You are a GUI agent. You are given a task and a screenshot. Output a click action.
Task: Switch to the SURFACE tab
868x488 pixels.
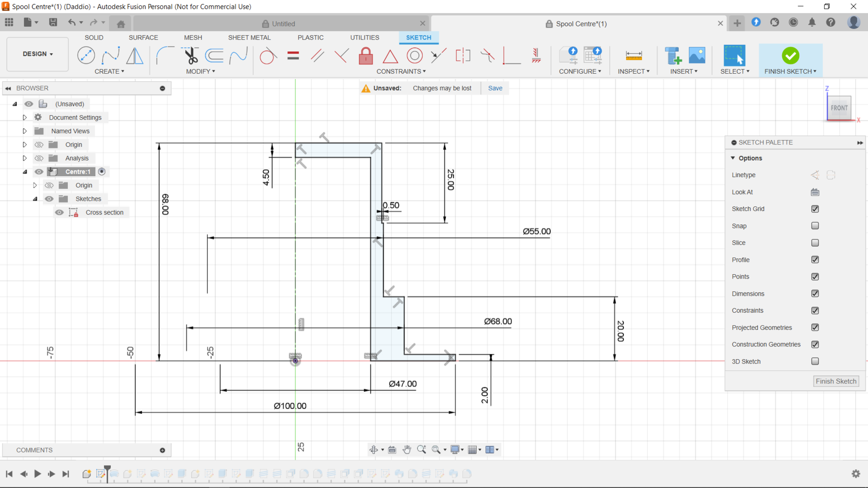point(143,38)
